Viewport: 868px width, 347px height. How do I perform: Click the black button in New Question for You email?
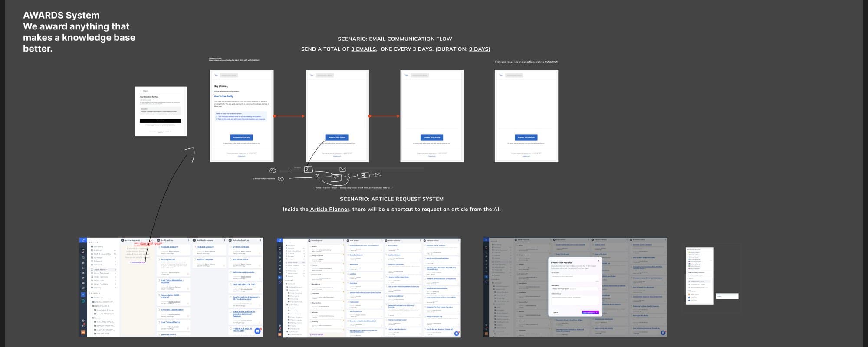161,121
